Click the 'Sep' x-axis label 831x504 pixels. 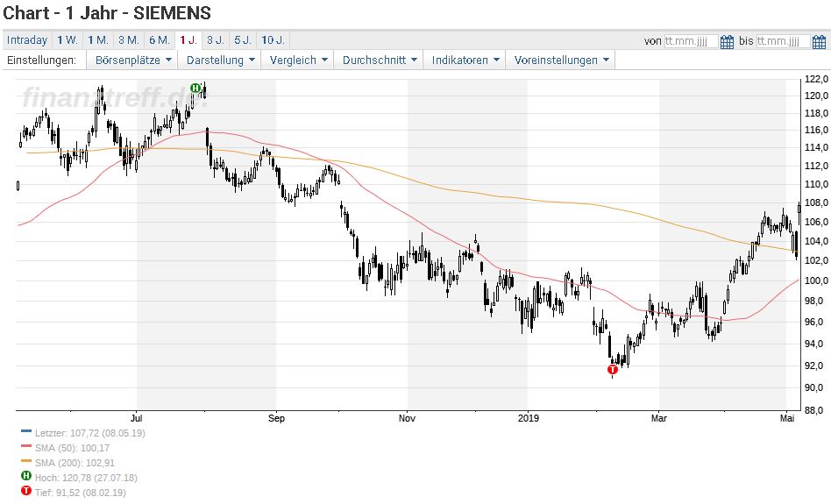[276, 418]
